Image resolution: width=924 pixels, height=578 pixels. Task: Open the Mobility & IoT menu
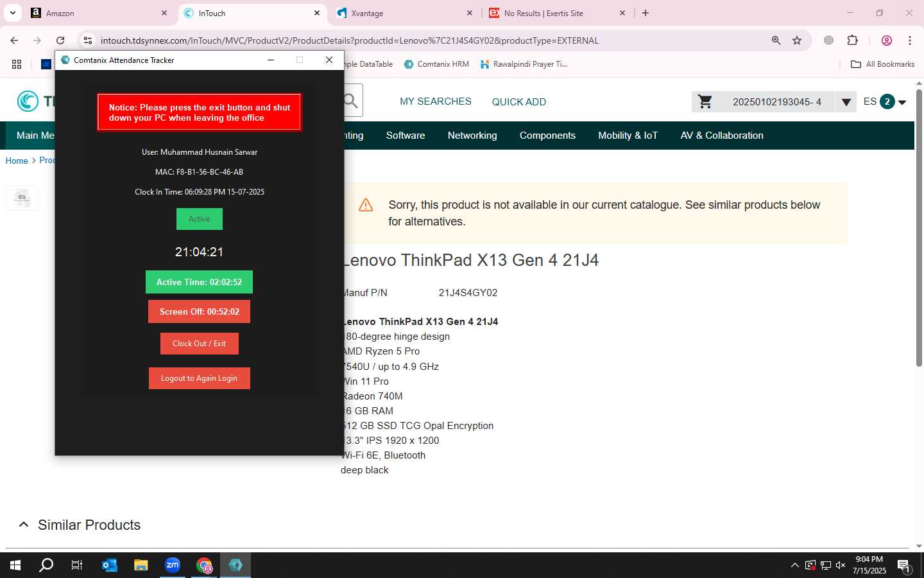(628, 136)
